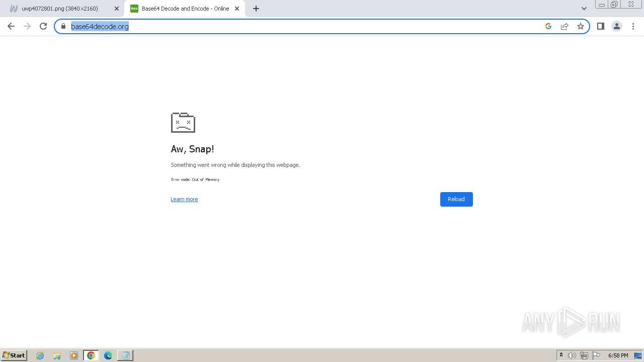The height and width of the screenshot is (362, 644).
Task: Select the Chrome taskbar icon
Action: click(91, 355)
